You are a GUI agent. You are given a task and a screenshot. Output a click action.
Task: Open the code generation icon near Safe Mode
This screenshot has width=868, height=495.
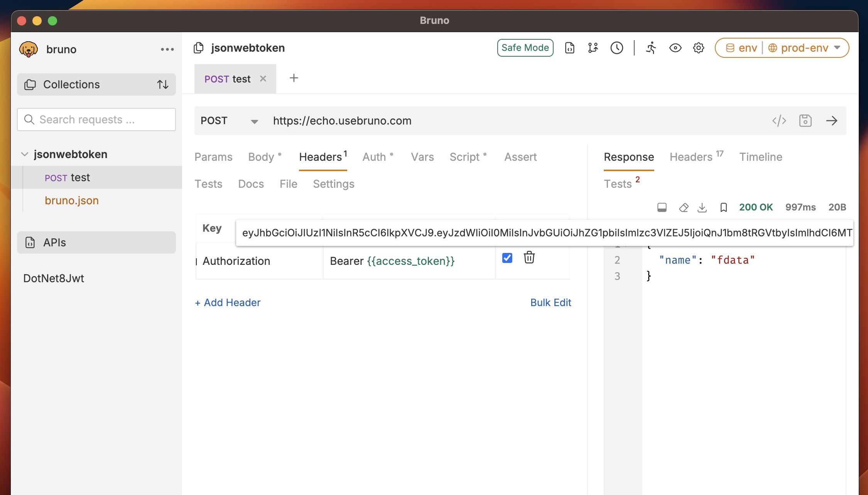[569, 48]
